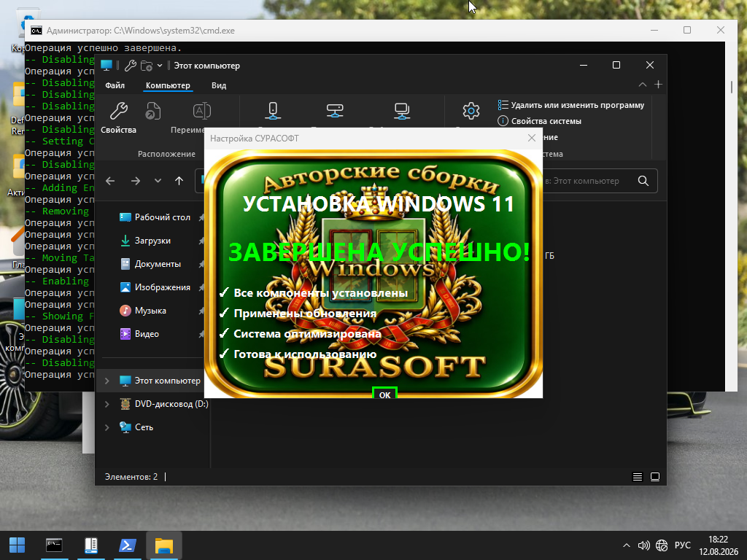This screenshot has width=747, height=560.
Task: Open the Windows Start menu
Action: (18, 545)
